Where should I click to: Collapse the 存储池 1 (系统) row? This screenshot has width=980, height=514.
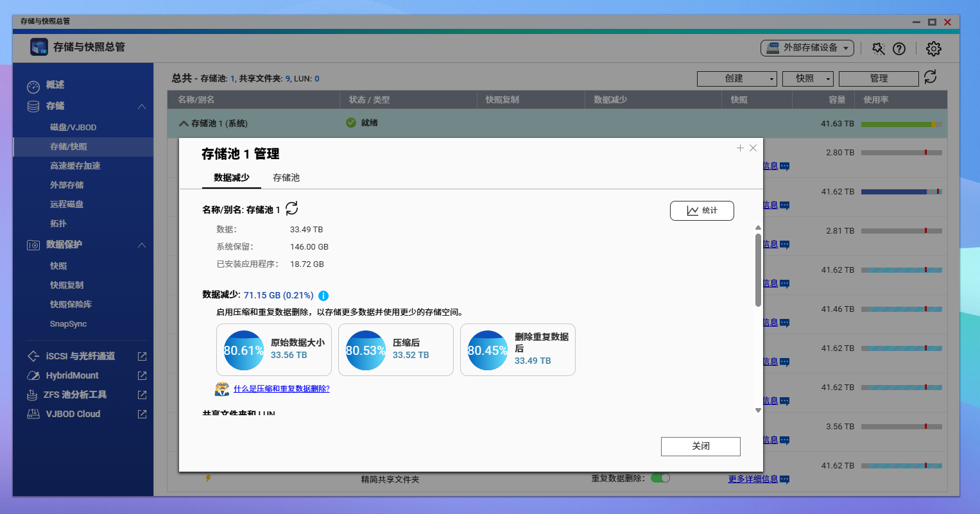(184, 123)
